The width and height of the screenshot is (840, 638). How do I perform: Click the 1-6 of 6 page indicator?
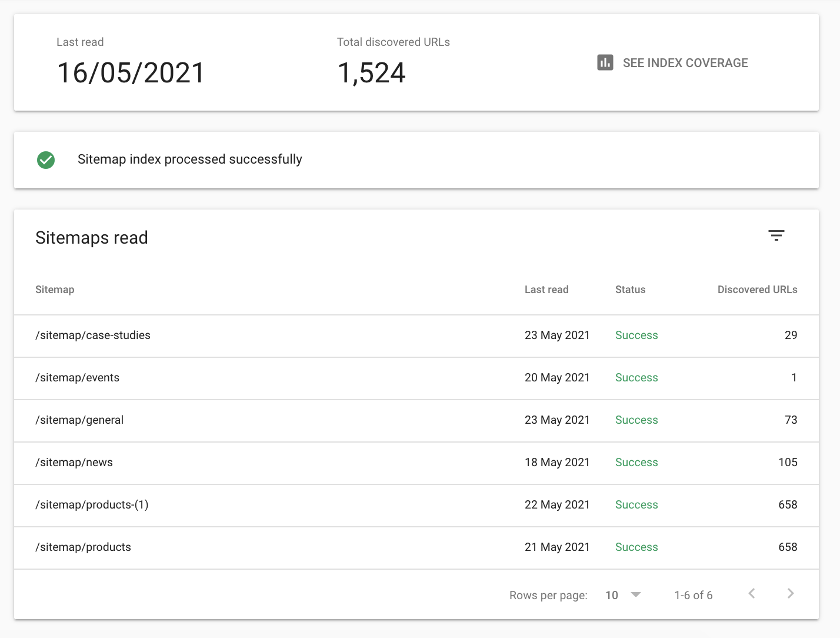pos(694,595)
